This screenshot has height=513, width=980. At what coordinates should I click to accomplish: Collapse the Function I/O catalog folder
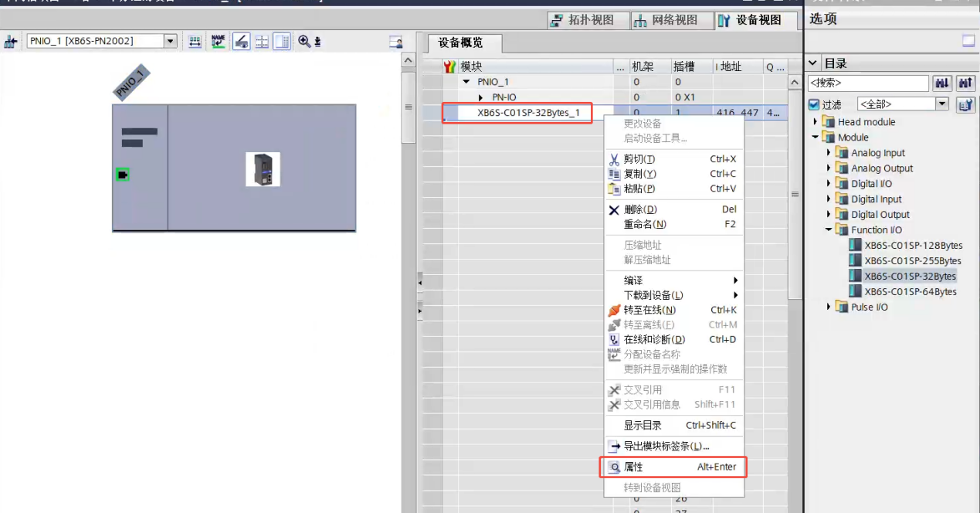829,230
